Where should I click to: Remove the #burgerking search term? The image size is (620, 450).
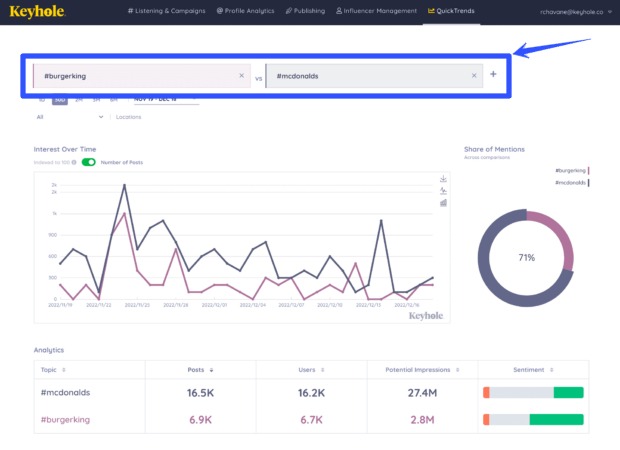[x=241, y=76]
